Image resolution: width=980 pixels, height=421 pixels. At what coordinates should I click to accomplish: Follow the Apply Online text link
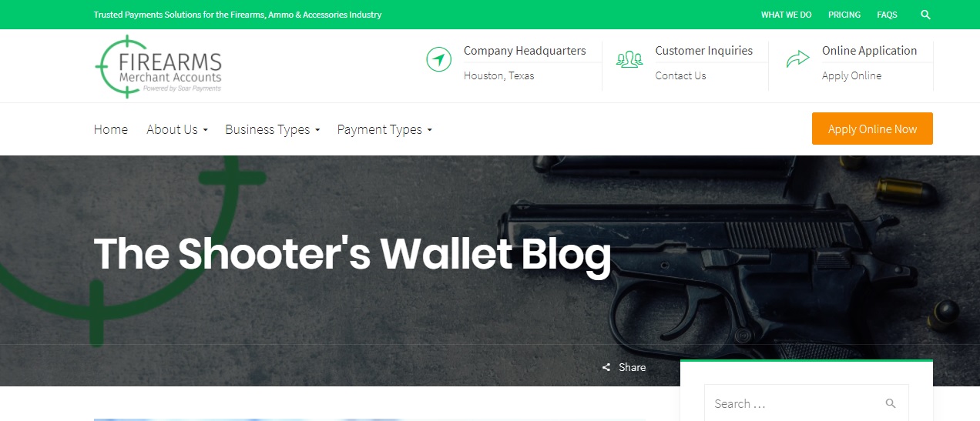(x=851, y=75)
